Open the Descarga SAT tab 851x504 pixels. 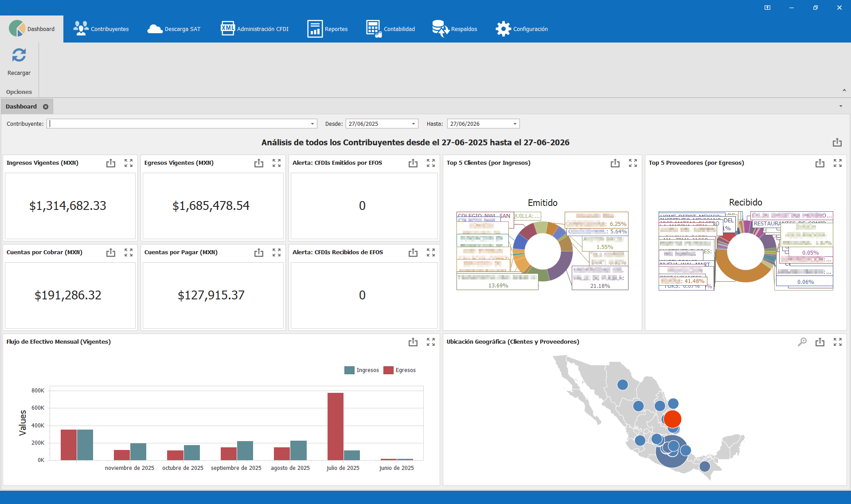pos(174,29)
